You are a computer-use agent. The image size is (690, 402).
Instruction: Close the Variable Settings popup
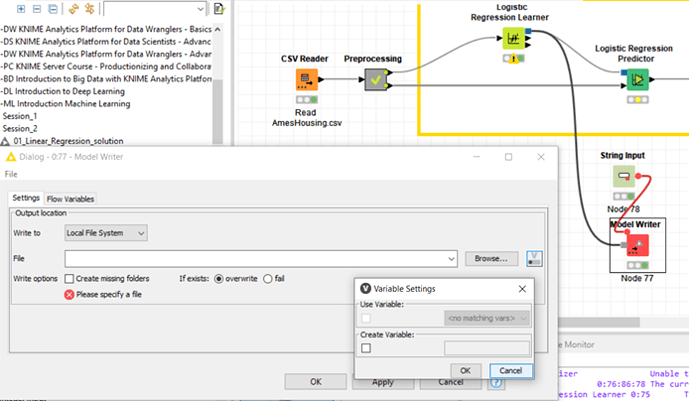pyautogui.click(x=522, y=289)
